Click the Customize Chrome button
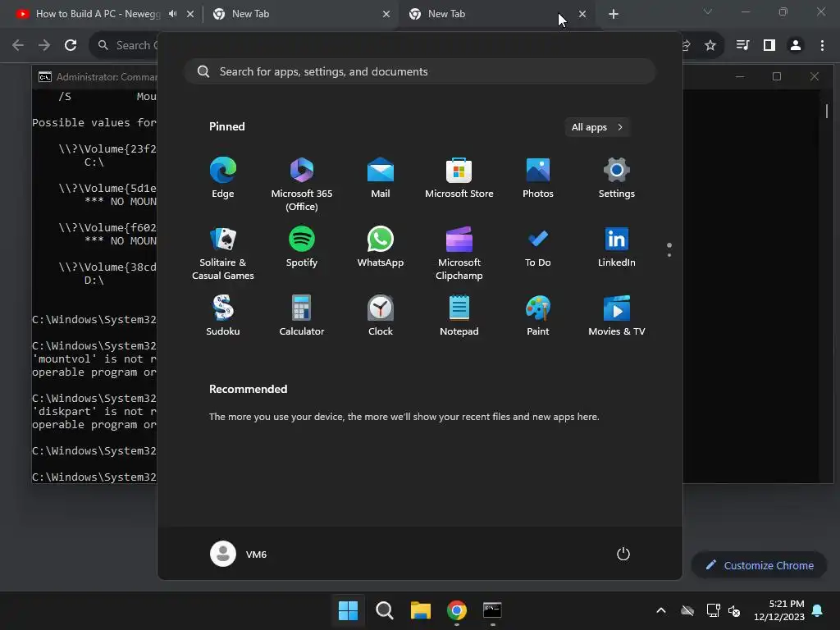The height and width of the screenshot is (630, 840). point(759,565)
